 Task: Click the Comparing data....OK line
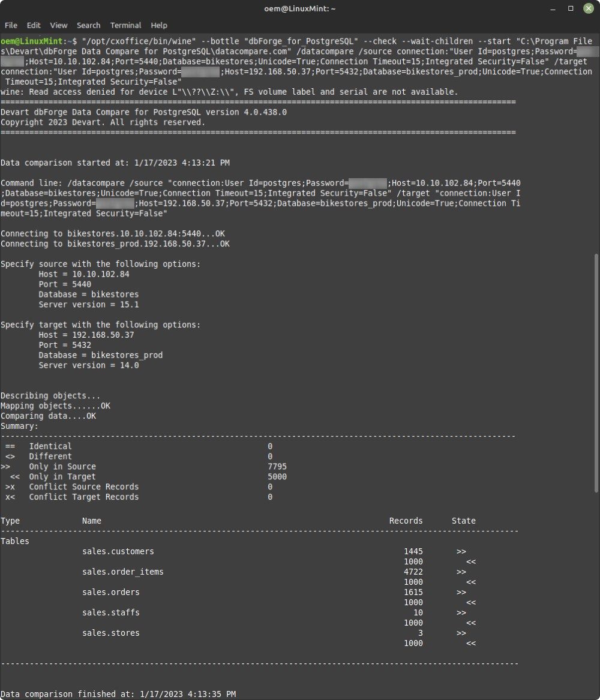[48, 416]
